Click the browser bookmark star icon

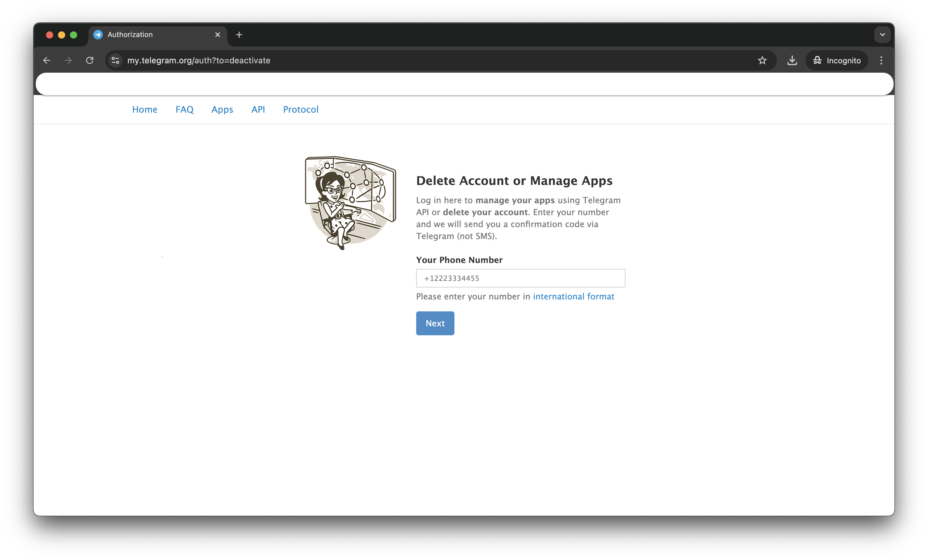pos(762,60)
